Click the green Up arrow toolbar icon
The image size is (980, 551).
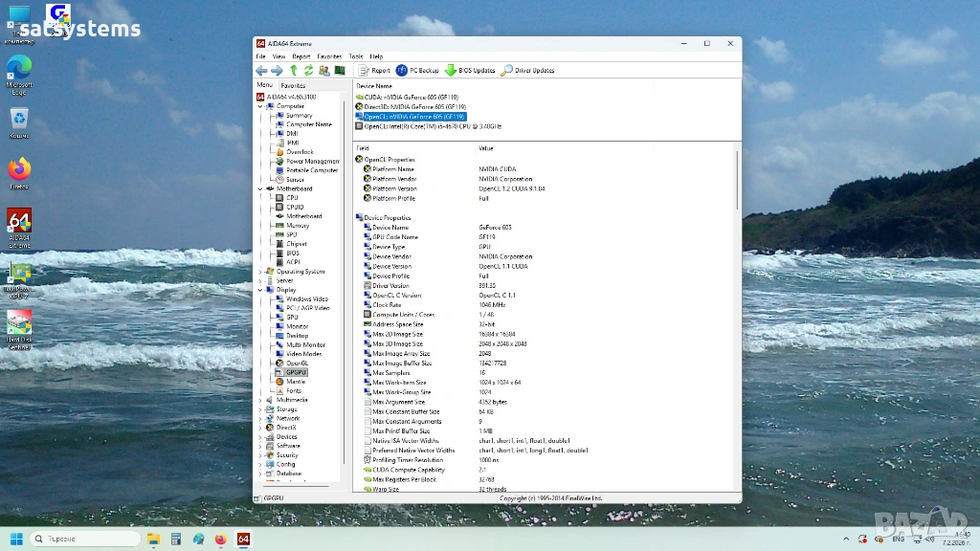click(x=294, y=71)
